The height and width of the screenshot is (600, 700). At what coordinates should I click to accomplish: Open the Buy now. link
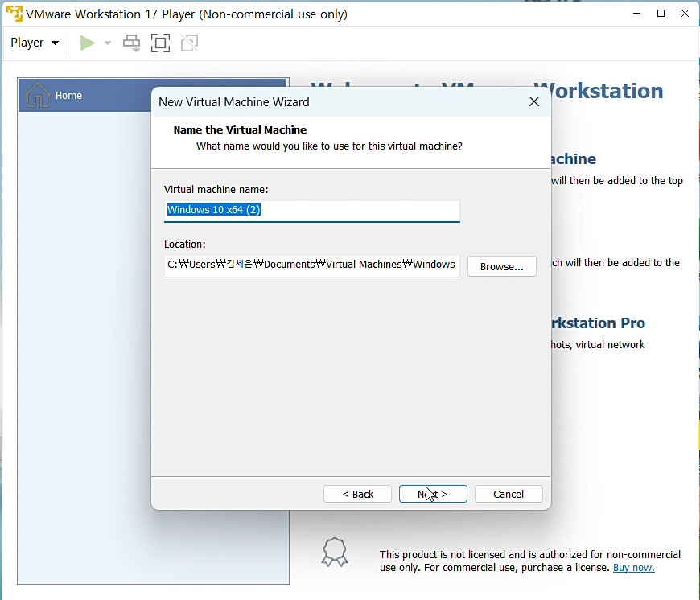pyautogui.click(x=633, y=568)
